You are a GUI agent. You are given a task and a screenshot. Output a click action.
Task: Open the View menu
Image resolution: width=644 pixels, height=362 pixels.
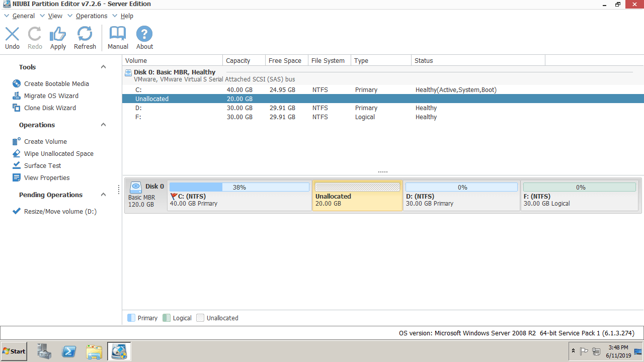coord(55,16)
